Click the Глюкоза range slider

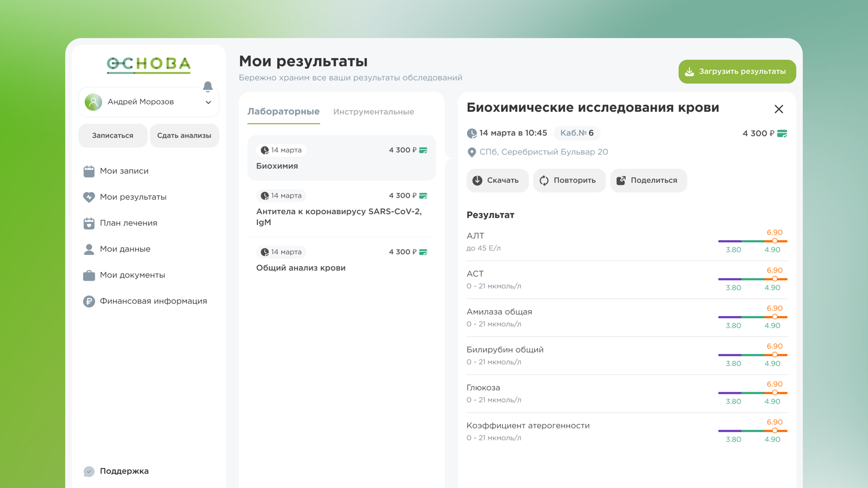753,393
